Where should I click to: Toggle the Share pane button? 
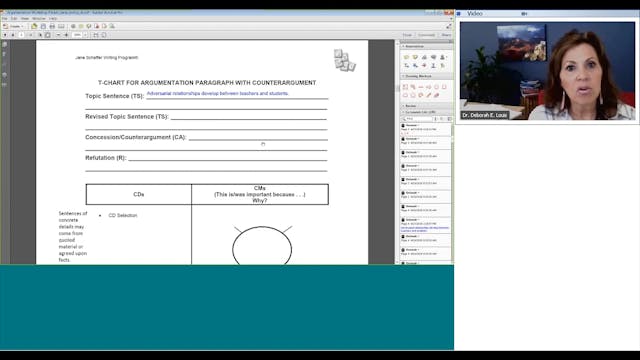tap(446, 35)
